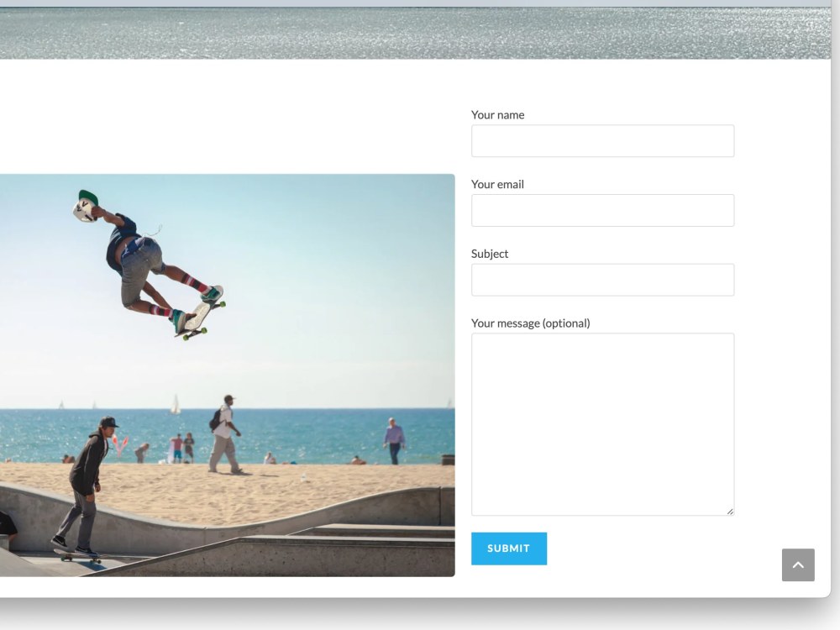
Task: Submit the contact form
Action: coord(509,549)
